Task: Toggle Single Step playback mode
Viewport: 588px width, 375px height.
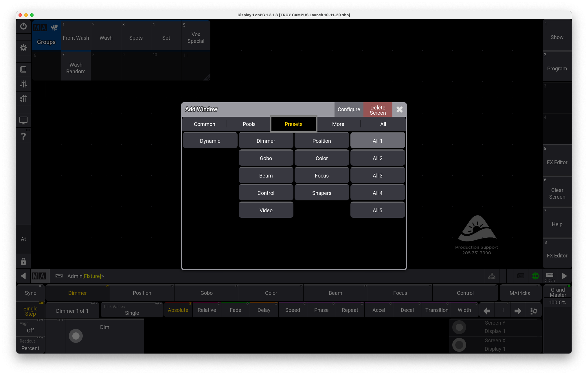Action: coord(30,310)
